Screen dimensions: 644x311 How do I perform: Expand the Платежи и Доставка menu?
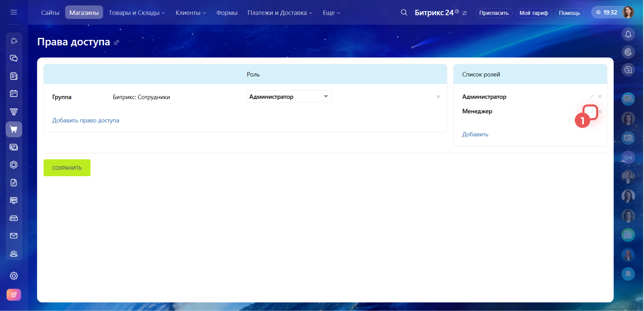pos(280,13)
